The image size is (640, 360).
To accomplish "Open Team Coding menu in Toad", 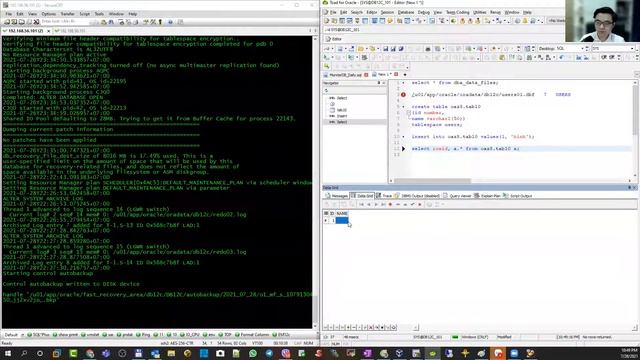I will (458, 13).
